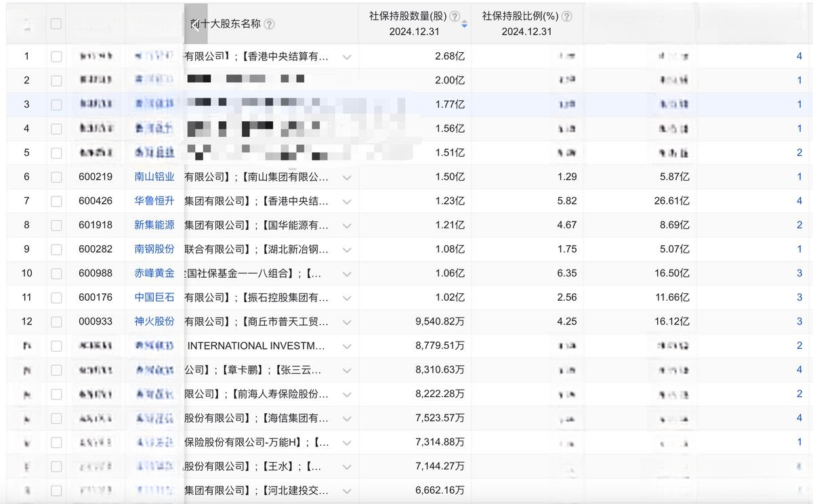Open the 神火股份 stock link
This screenshot has width=813, height=504.
[154, 322]
